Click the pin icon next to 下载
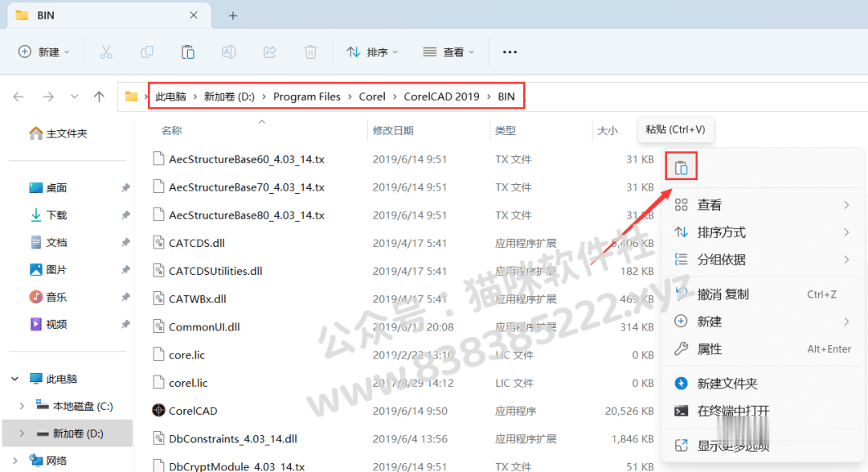This screenshot has height=472, width=868. click(x=125, y=215)
